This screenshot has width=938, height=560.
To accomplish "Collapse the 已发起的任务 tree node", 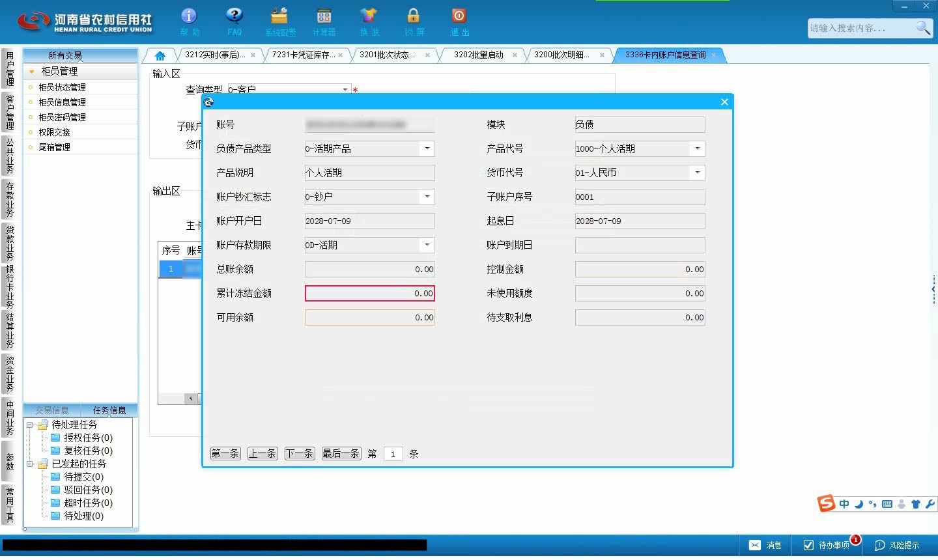I will tap(29, 464).
